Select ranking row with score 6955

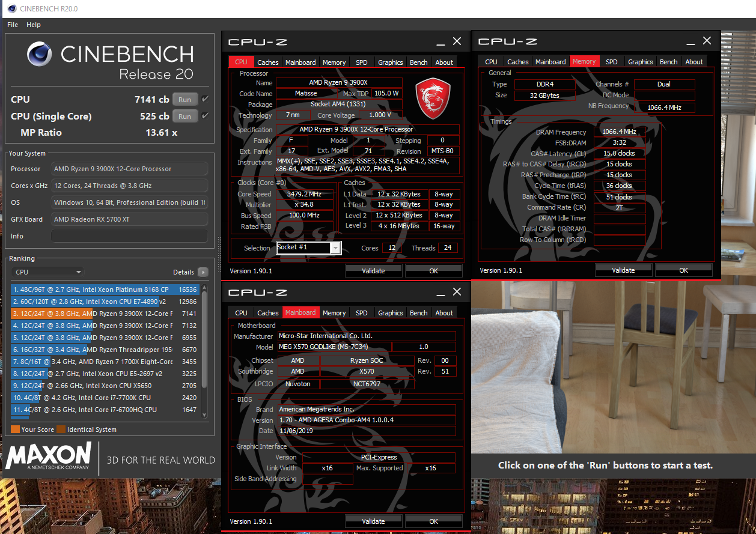pos(105,338)
